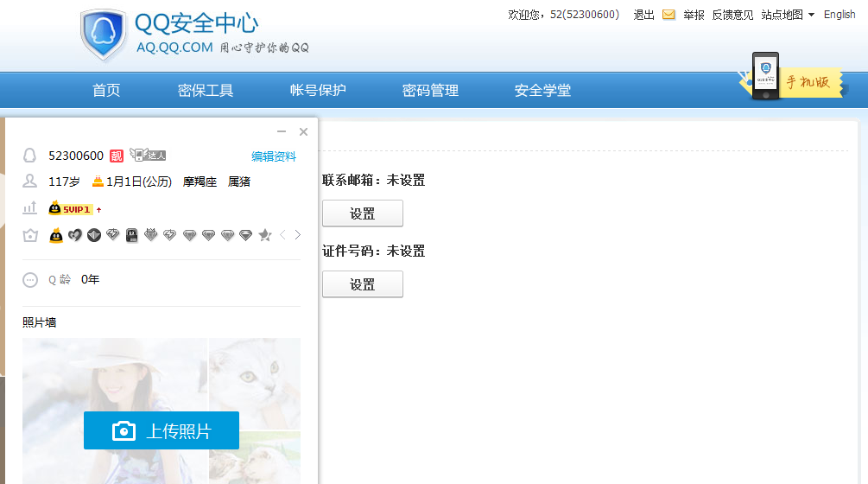Click the penguin outline icon beside 52300600
Viewport: 868px width, 484px height.
pos(30,156)
